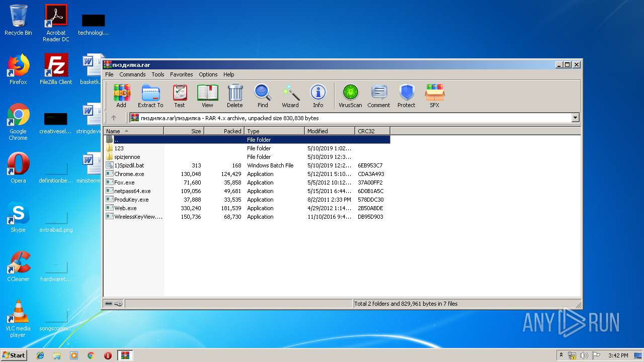Sort by the Name column header
This screenshot has width=644, height=362.
click(x=134, y=131)
